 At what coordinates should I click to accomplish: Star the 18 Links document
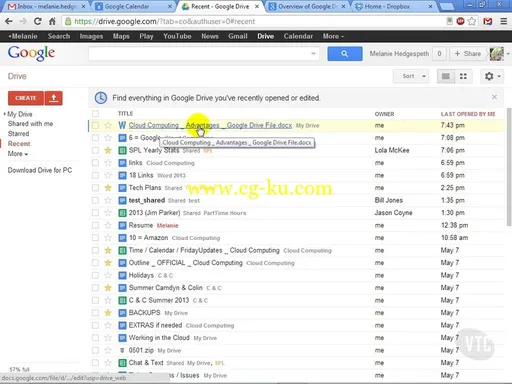click(x=108, y=175)
